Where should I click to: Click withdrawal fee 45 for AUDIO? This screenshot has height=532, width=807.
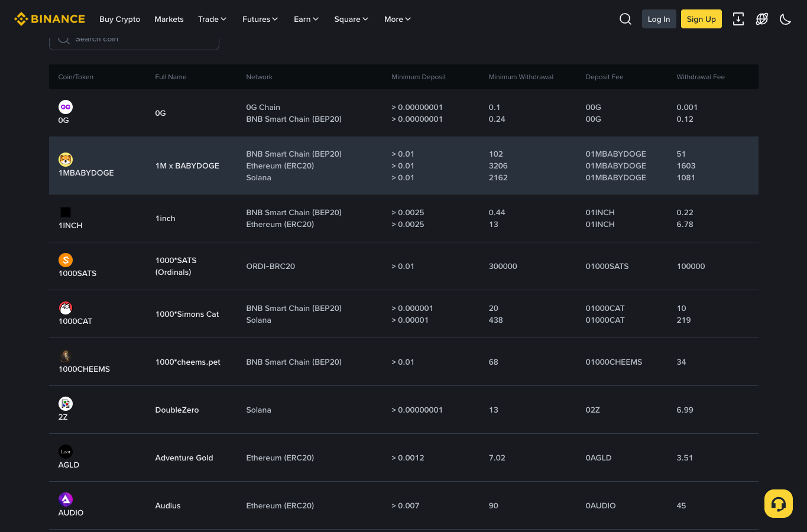682,505
